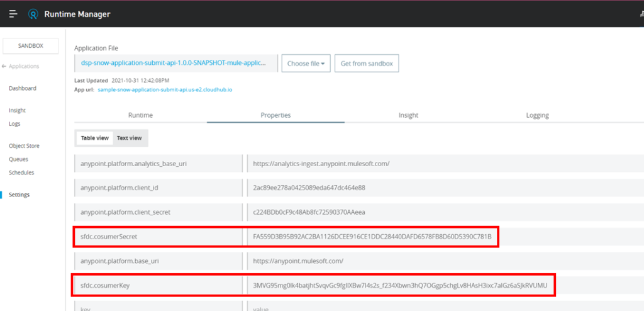Open the Runtime tab
The height and width of the screenshot is (311, 644).
click(140, 115)
